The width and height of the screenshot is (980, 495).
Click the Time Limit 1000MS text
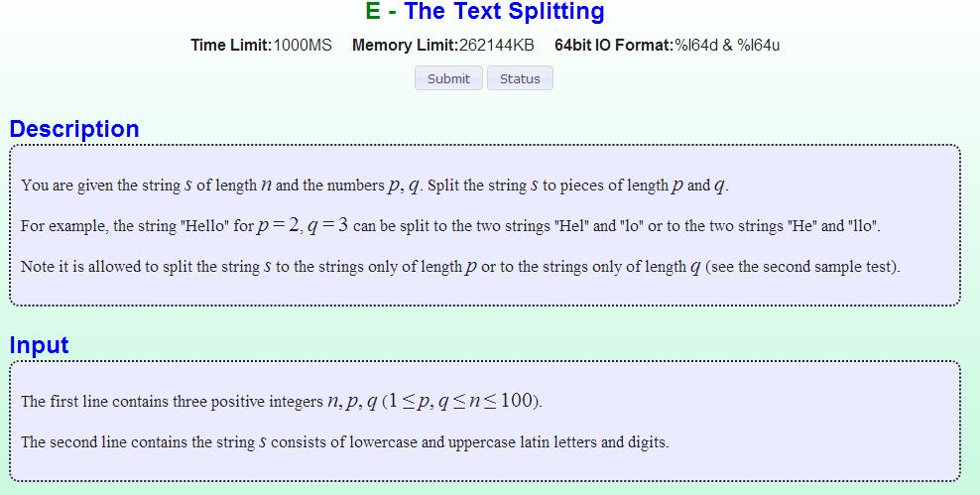[261, 45]
